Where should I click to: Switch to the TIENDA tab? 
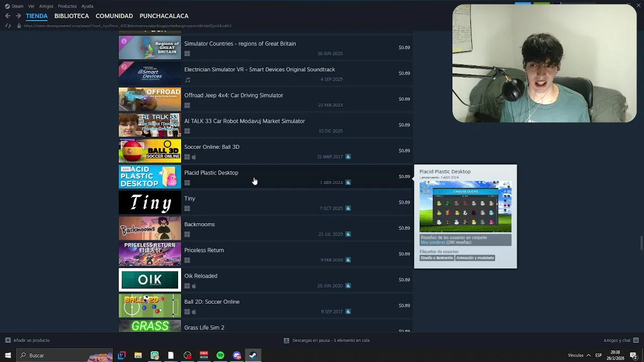[37, 16]
